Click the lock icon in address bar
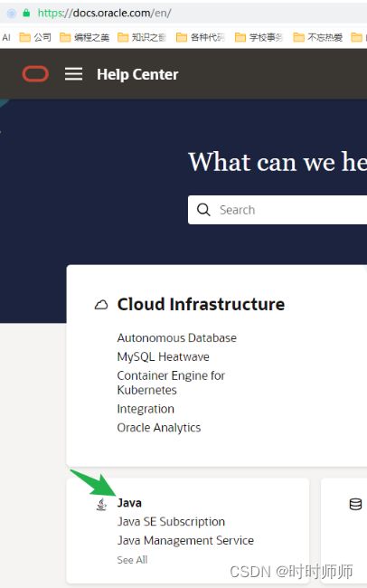 (x=26, y=14)
